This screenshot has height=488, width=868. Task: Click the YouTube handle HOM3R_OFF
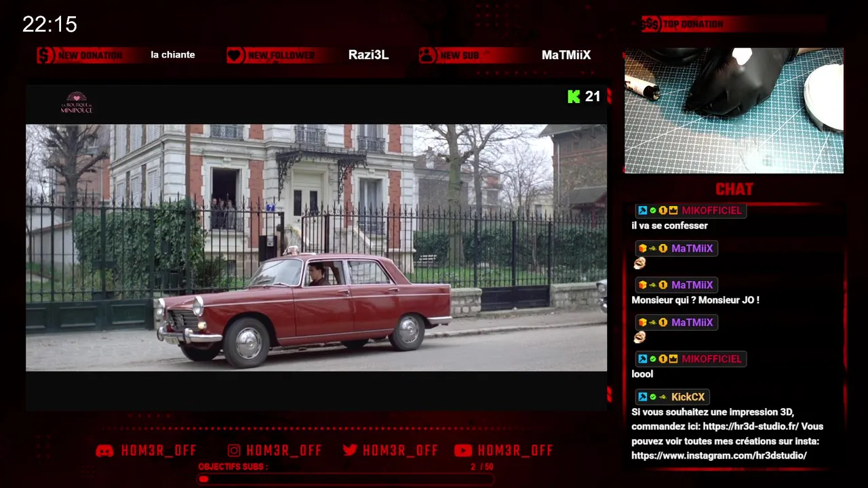(515, 451)
